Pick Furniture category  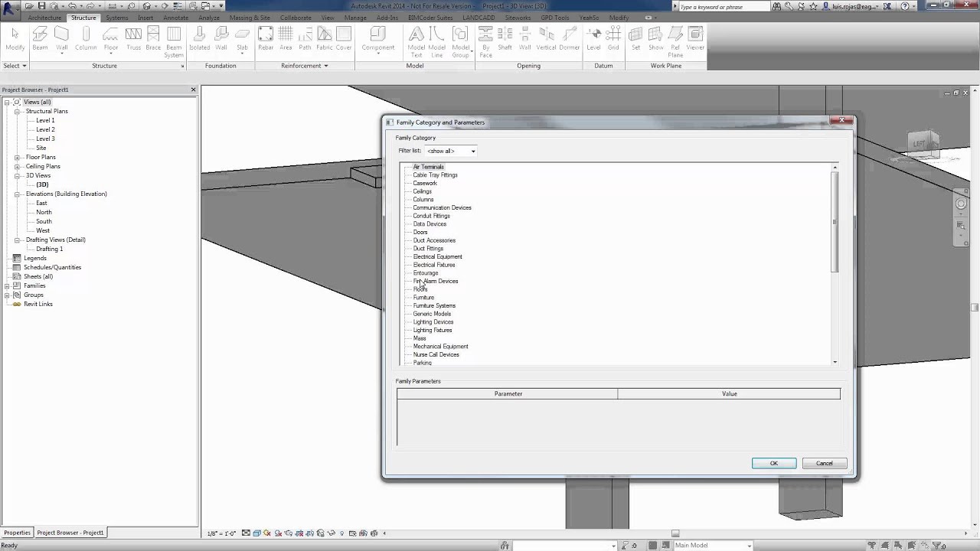coord(423,298)
